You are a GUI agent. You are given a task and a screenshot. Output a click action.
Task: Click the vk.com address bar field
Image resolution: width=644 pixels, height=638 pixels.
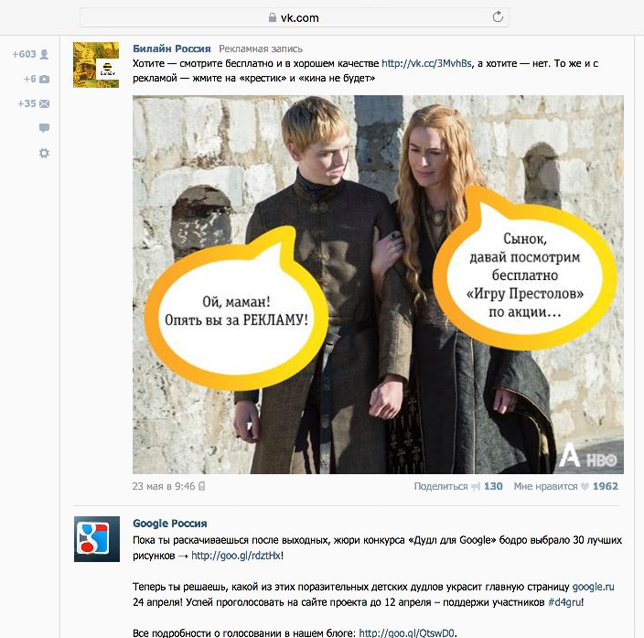coord(294,18)
